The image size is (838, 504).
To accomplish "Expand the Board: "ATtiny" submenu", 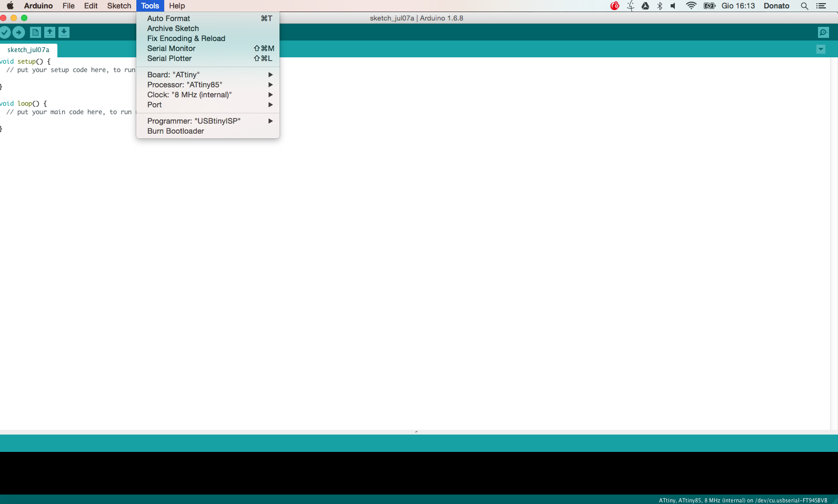I will pos(208,75).
